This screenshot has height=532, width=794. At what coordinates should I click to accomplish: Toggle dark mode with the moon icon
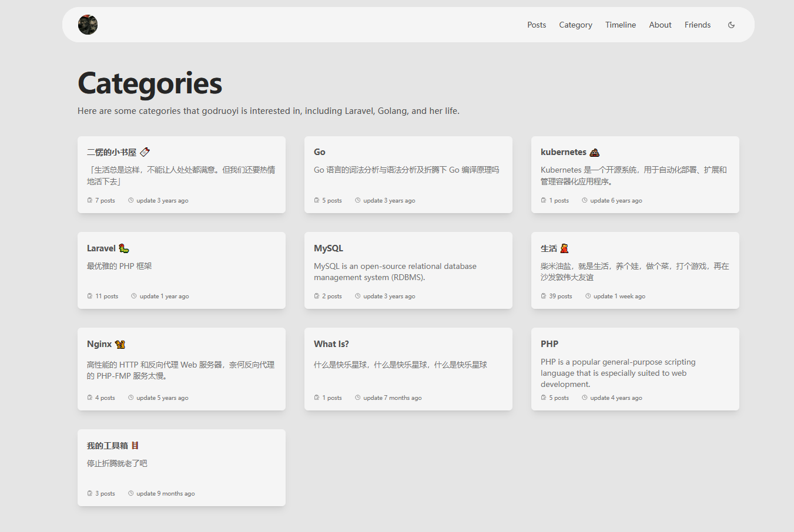click(x=731, y=25)
